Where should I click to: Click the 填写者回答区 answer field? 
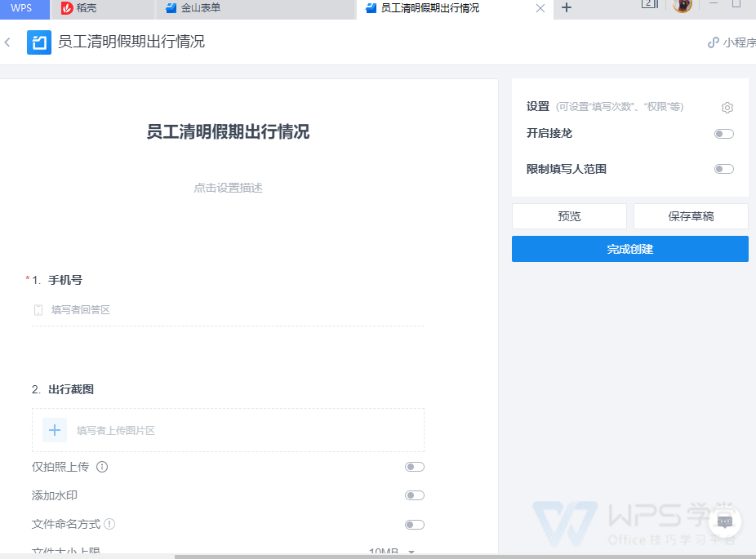pyautogui.click(x=228, y=310)
